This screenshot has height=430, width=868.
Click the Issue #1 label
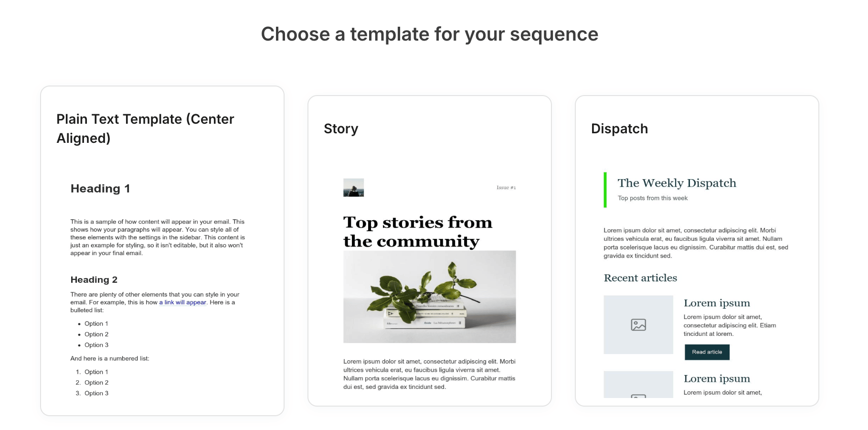506,187
